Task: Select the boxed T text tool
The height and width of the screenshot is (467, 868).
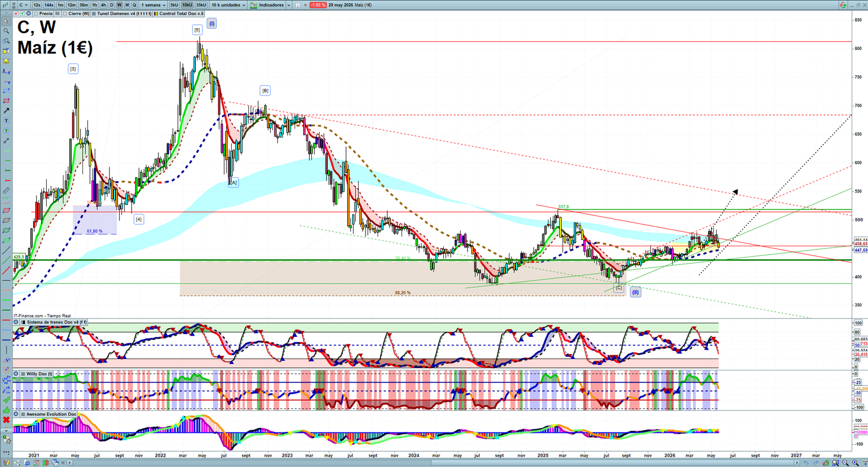Action: click(6, 120)
